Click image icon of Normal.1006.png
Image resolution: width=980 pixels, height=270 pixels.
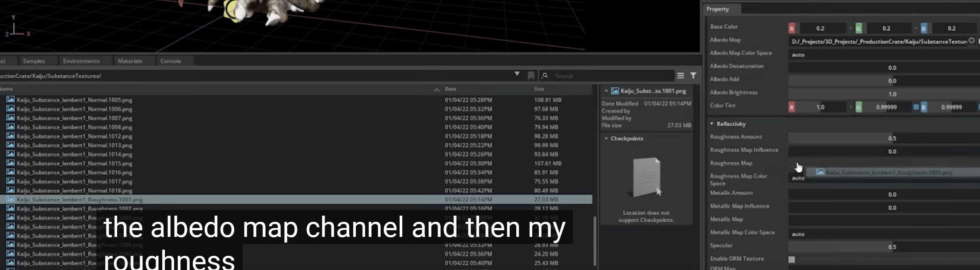(10, 109)
